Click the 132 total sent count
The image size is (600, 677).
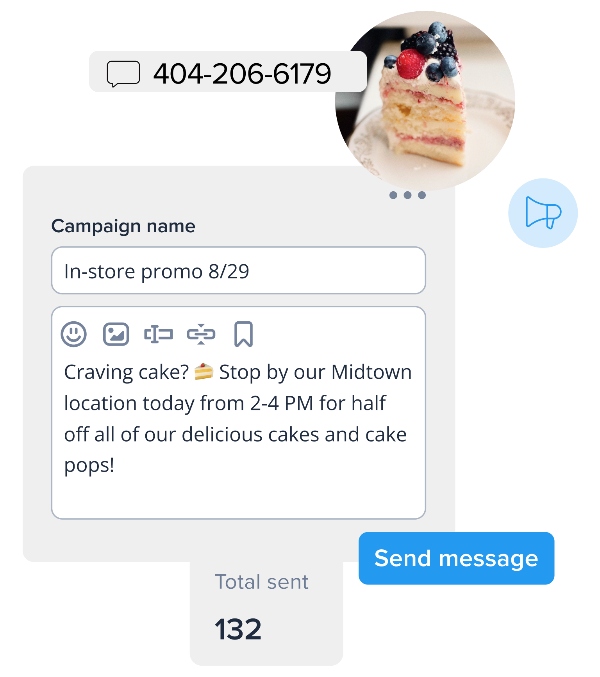click(238, 629)
